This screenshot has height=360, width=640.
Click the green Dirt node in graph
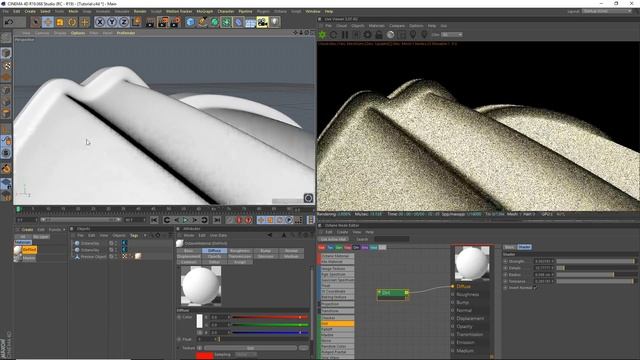(x=392, y=295)
